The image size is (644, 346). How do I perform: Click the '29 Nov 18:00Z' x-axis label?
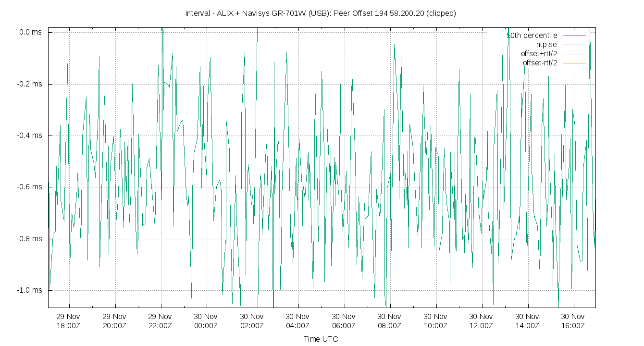tap(68, 321)
